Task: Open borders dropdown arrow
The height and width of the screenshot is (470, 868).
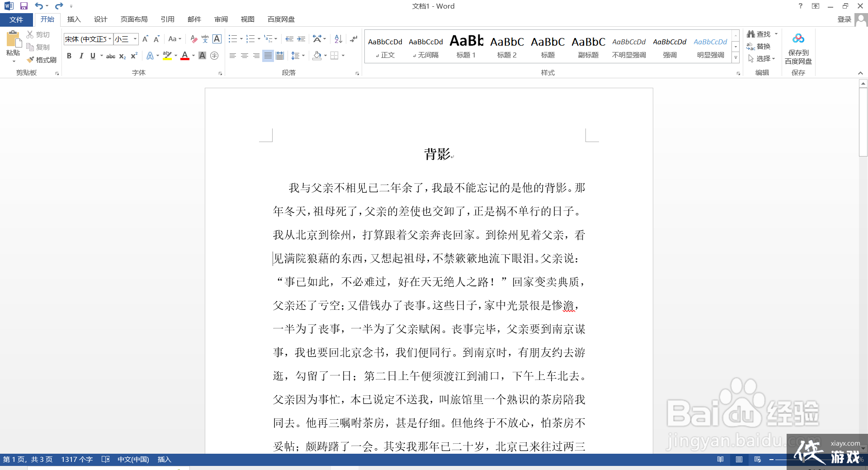Action: (x=343, y=56)
